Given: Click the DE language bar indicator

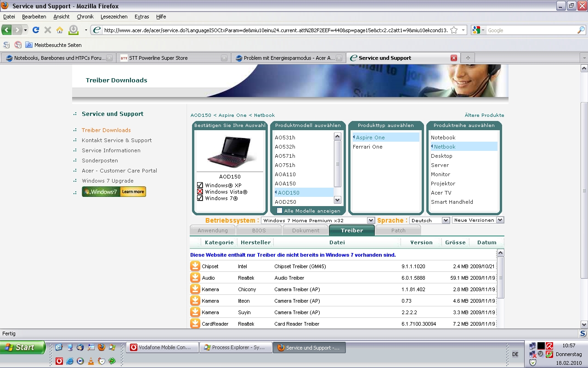Looking at the screenshot, I should pyautogui.click(x=515, y=354).
